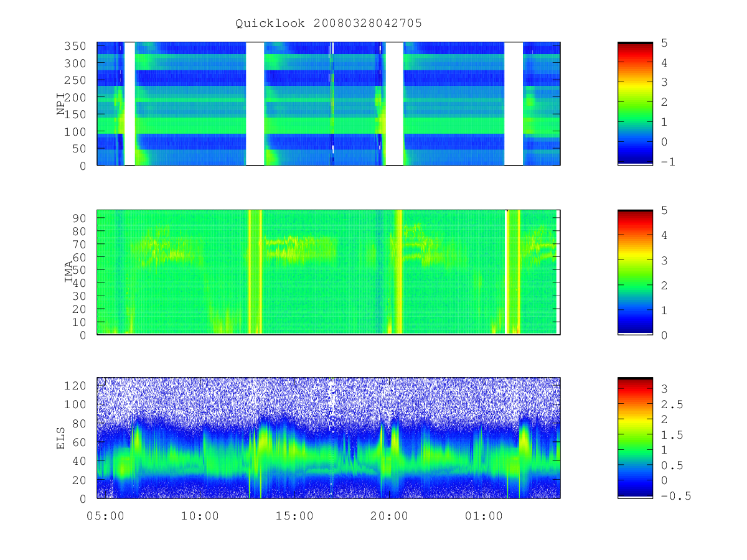
Task: Click the plot title 'Quicklook 20080328042705'
Action: [x=329, y=24]
